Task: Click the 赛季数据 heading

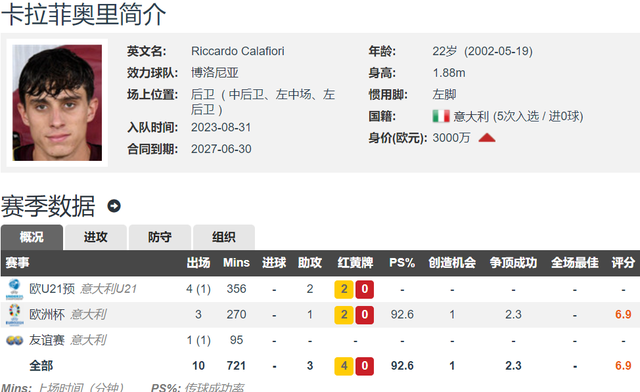Action: [x=48, y=206]
